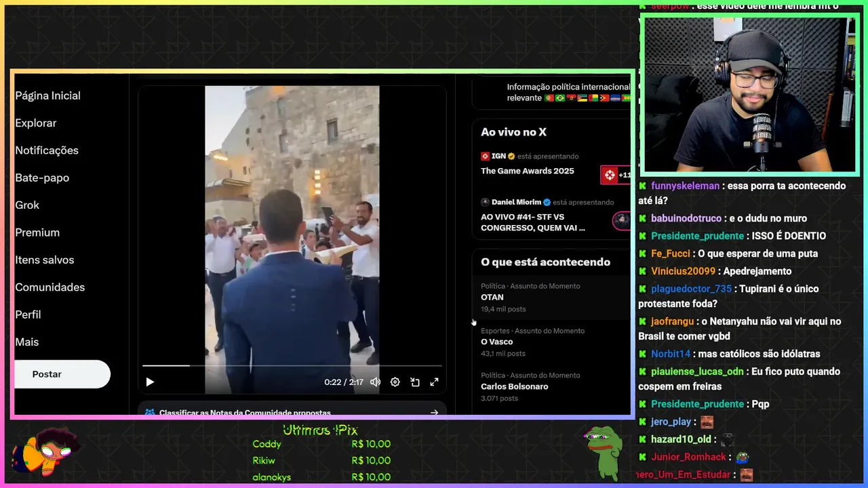This screenshot has height=488, width=868.
Task: Open Notificações in the sidebar
Action: click(47, 150)
